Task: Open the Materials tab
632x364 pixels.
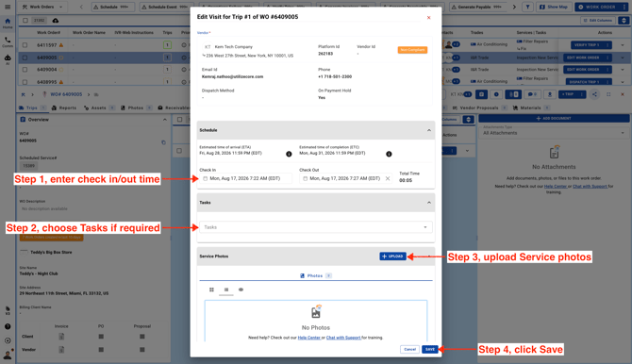Action: (x=531, y=108)
